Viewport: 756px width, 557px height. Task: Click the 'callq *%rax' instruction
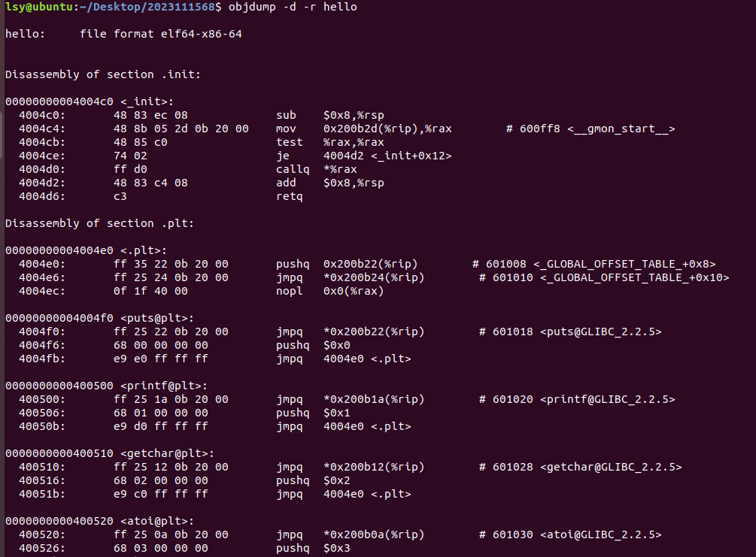pyautogui.click(x=317, y=169)
